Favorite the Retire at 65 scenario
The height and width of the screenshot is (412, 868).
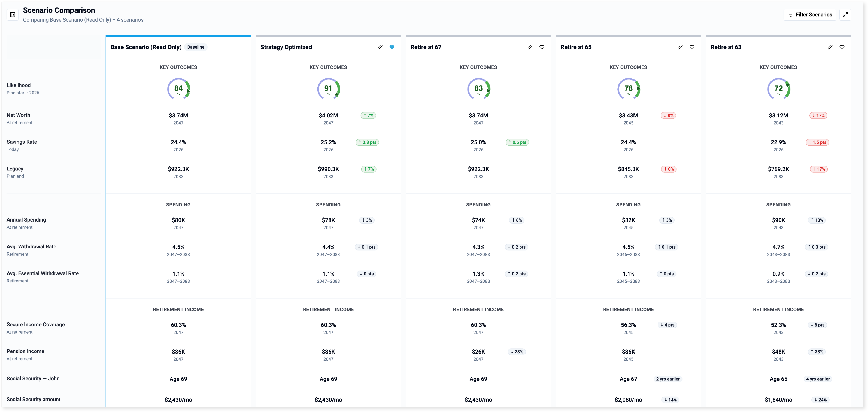(x=692, y=47)
